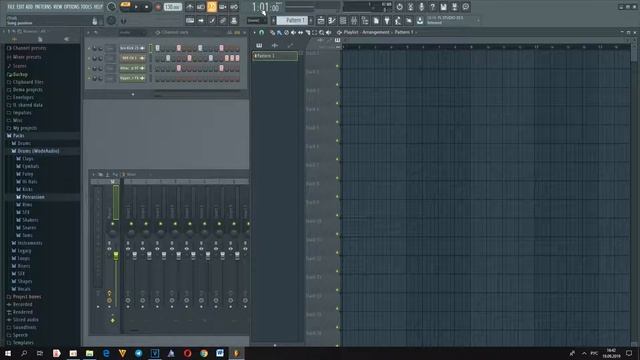Click the audio editor scissors icon
This screenshot has width=640, height=360.
tap(410, 7)
